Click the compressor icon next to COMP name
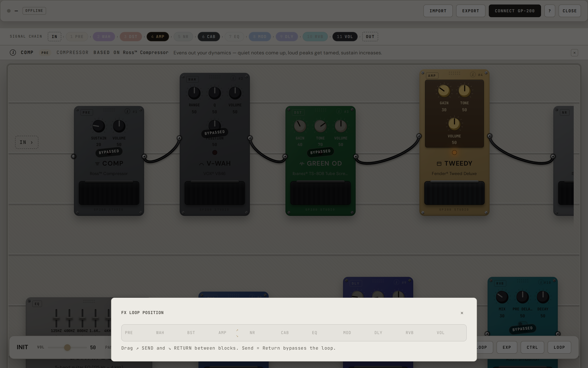Image resolution: width=588 pixels, height=368 pixels. pyautogui.click(x=97, y=164)
